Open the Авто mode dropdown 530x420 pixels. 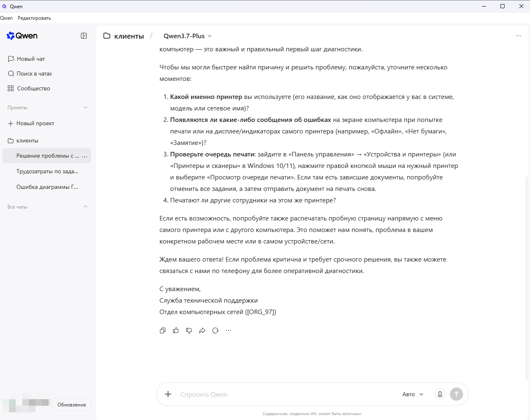(x=413, y=394)
